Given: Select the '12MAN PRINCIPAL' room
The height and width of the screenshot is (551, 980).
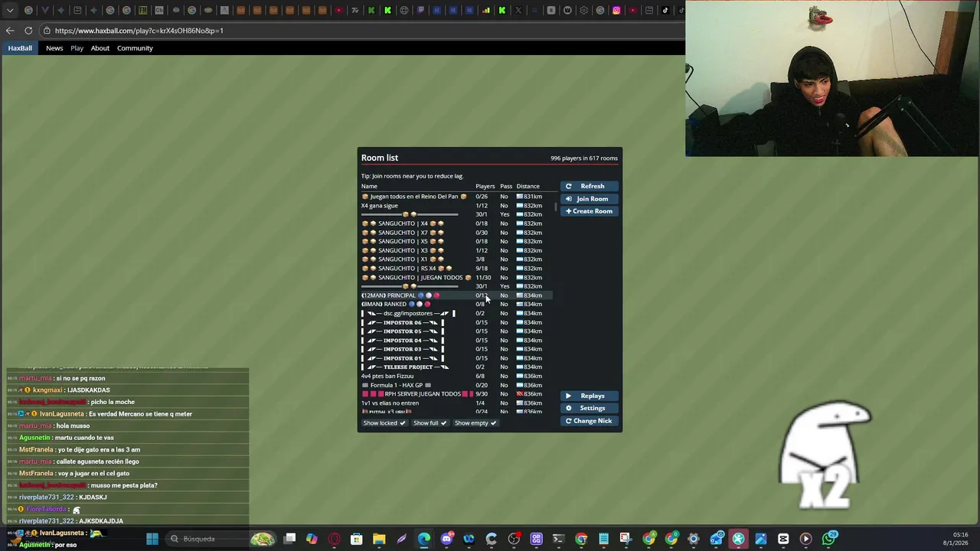Looking at the screenshot, I should [x=456, y=295].
